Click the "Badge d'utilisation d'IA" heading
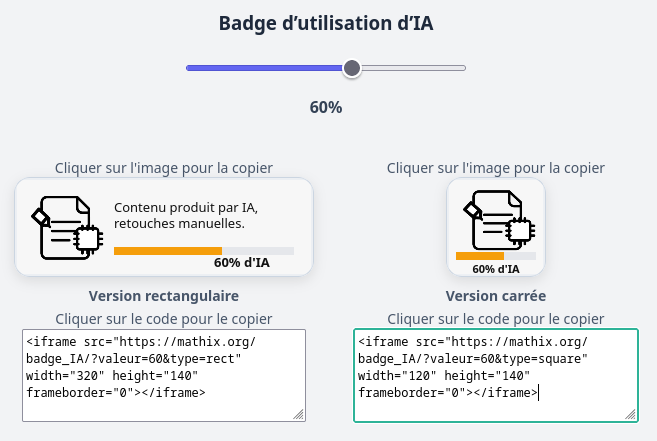This screenshot has width=657, height=441. pos(328,25)
